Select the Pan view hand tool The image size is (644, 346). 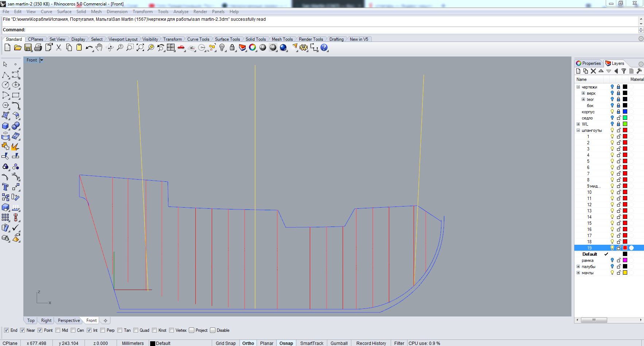(x=99, y=48)
